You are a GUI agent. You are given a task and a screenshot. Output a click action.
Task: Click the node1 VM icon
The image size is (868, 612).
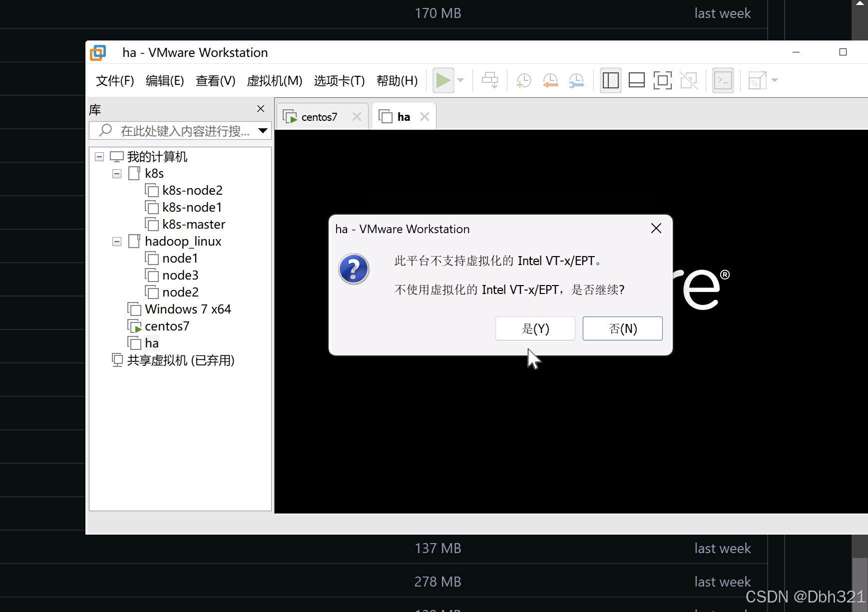tap(152, 259)
